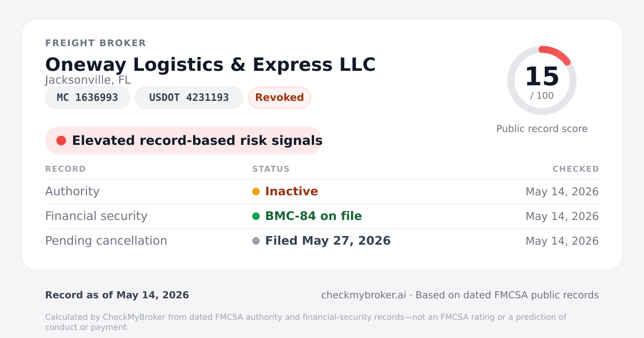Select the Financial security record row
This screenshot has height=338, width=644.
tap(322, 216)
